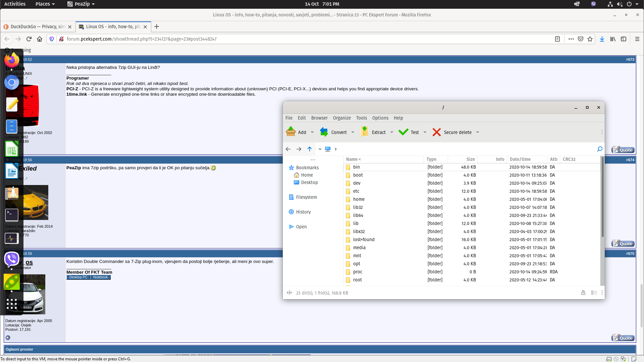The width and height of the screenshot is (644, 362).
Task: Switch to the DuckDuckGo tab
Action: click(38, 27)
